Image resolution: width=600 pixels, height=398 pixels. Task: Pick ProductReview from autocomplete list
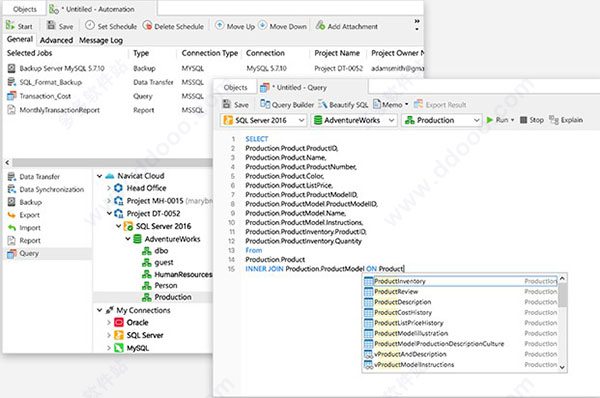click(460, 292)
